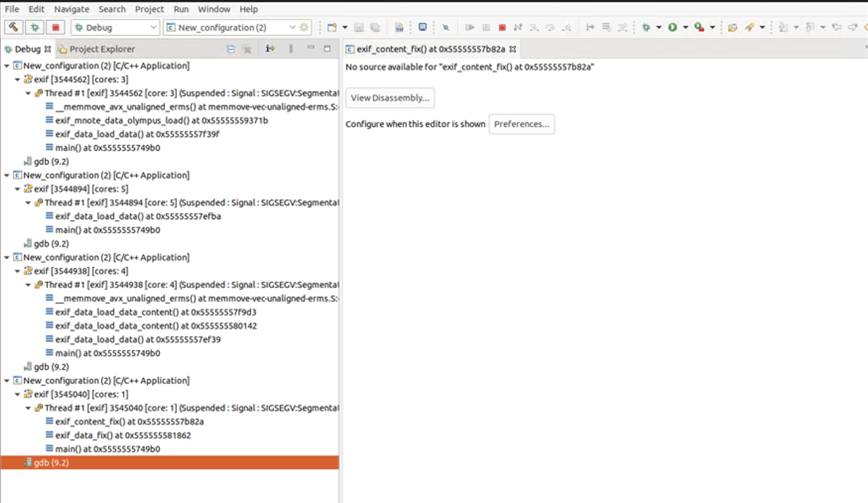Click the Debug bug icon beside the Run button
This screenshot has width=868, height=503.
click(646, 27)
